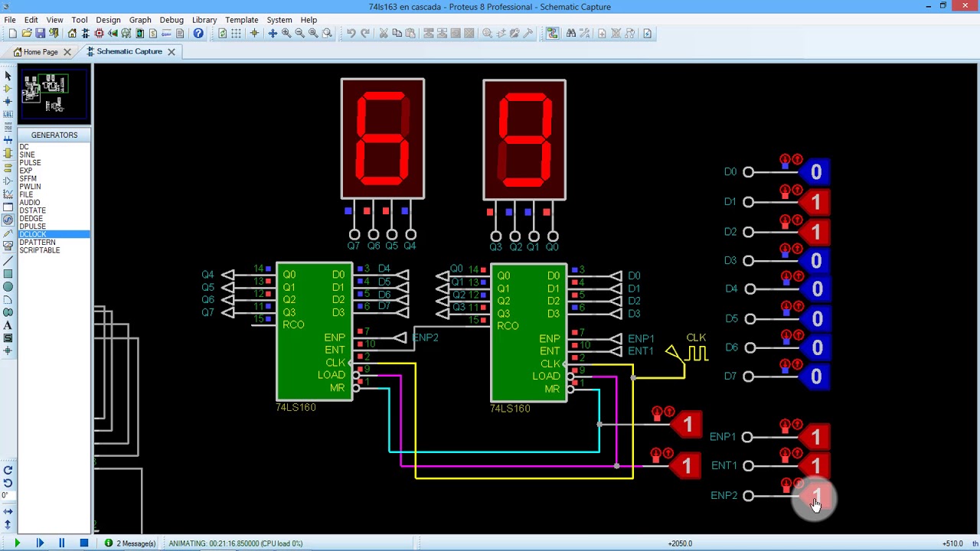Open the Tool menu
Image resolution: width=980 pixels, height=551 pixels.
tap(80, 20)
